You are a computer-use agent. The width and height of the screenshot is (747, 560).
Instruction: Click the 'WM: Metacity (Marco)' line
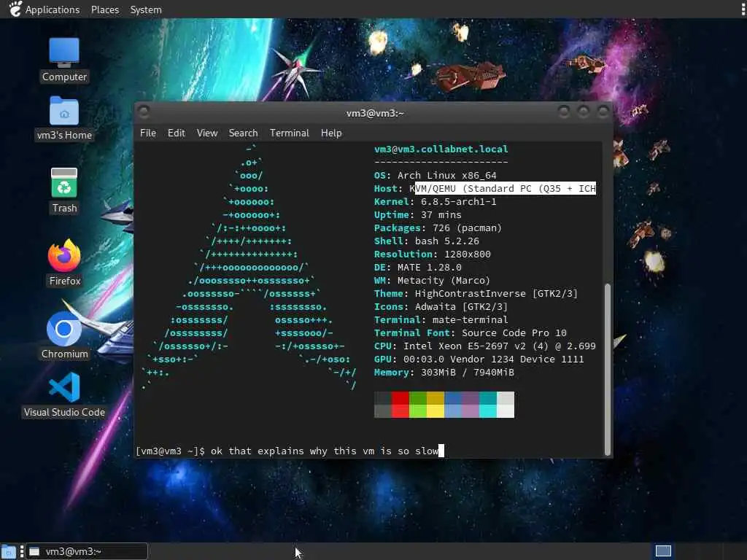point(432,281)
